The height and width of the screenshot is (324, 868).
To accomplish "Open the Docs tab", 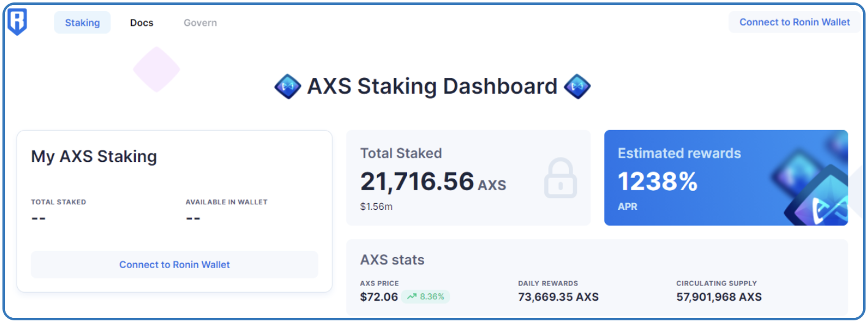I will (x=142, y=23).
